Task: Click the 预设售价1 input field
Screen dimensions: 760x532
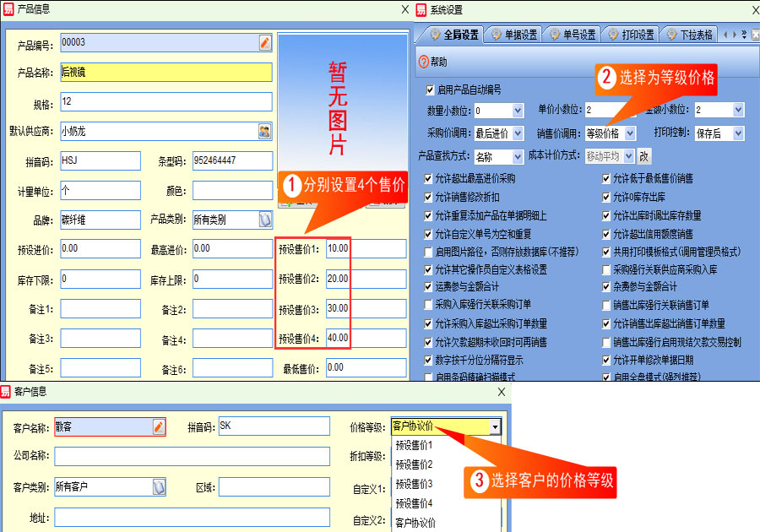Action: [x=337, y=249]
